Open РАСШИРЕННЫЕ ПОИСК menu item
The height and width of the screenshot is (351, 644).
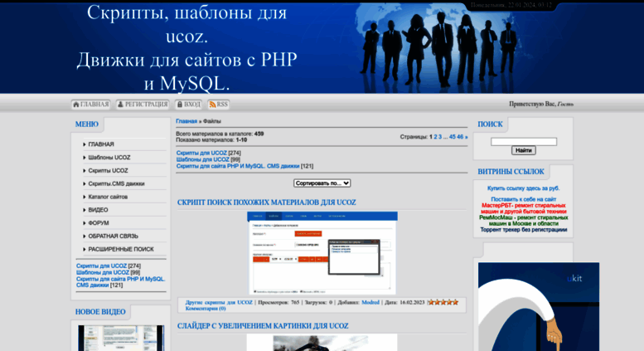tap(121, 250)
